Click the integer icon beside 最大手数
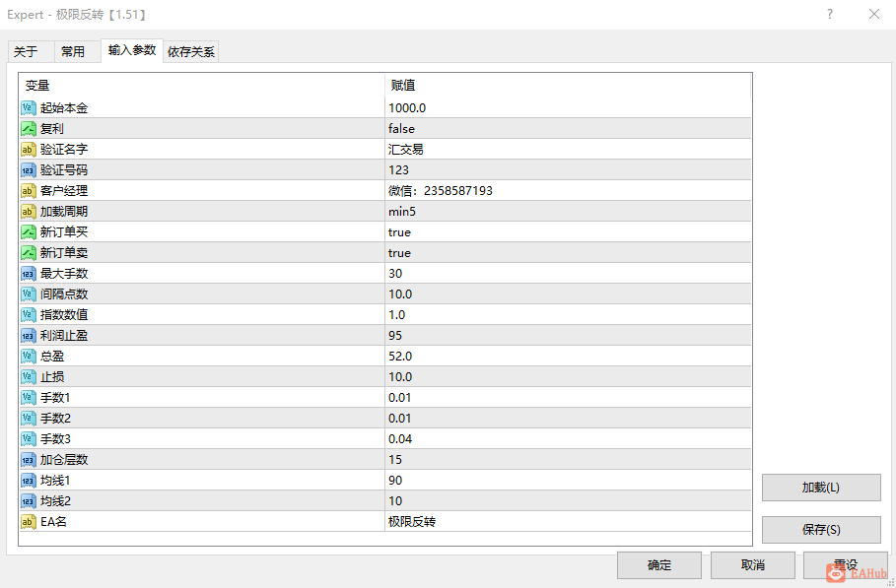Image resolution: width=896 pixels, height=588 pixels. pyautogui.click(x=29, y=274)
